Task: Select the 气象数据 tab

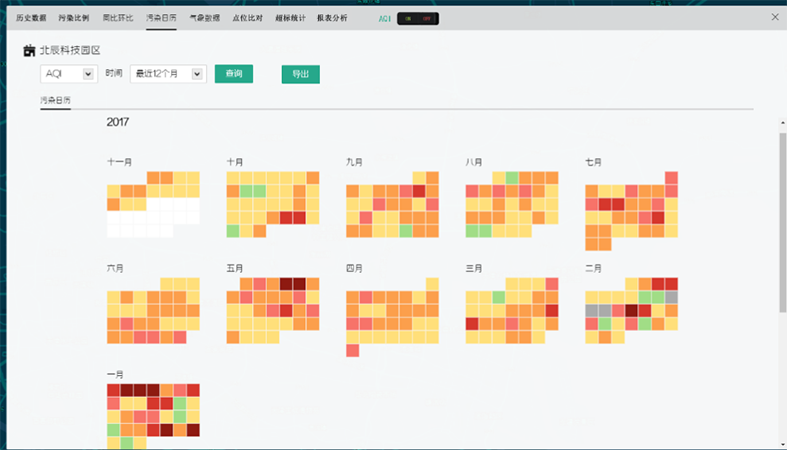Action: (x=204, y=18)
